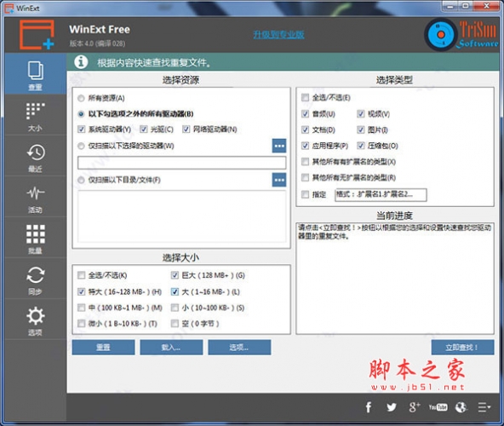Open the 查重 duplicate finder sidebar tab
The height and width of the screenshot is (426, 504).
pyautogui.click(x=36, y=74)
